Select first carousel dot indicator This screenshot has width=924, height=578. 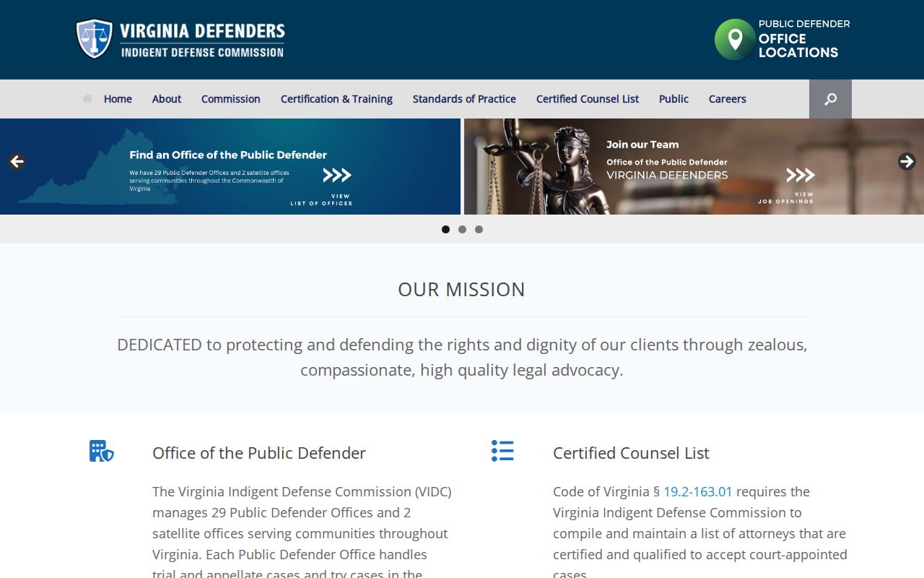click(445, 229)
